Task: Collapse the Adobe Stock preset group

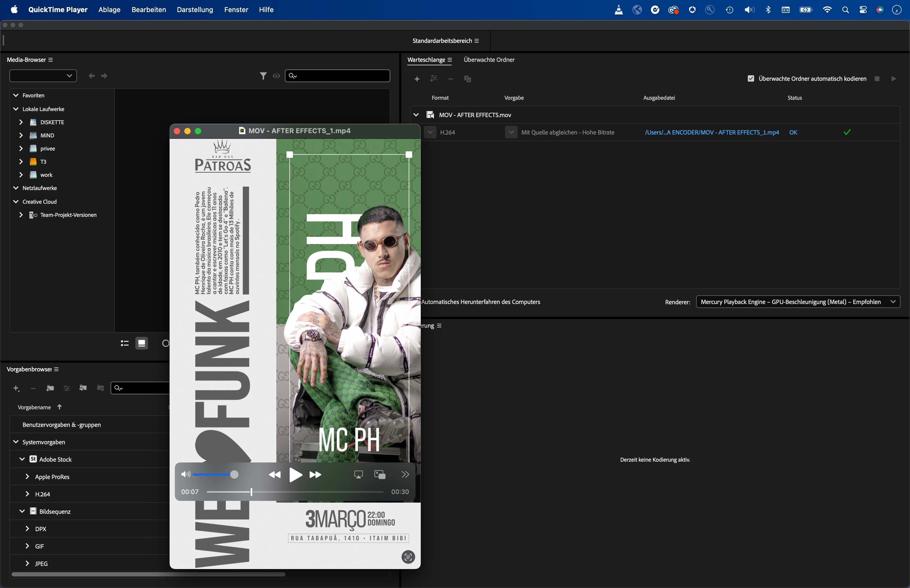Action: 22,459
